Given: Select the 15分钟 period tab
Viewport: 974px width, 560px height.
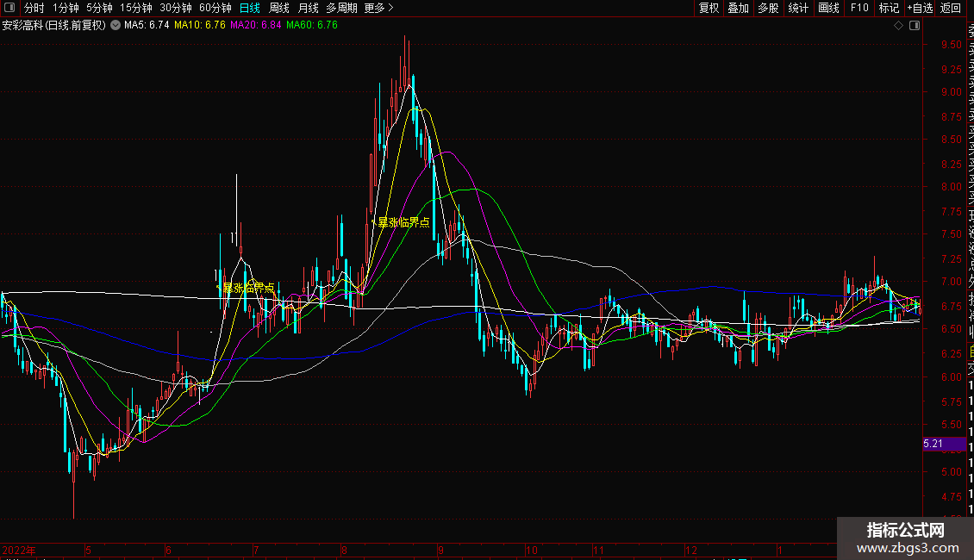Looking at the screenshot, I should [136, 8].
